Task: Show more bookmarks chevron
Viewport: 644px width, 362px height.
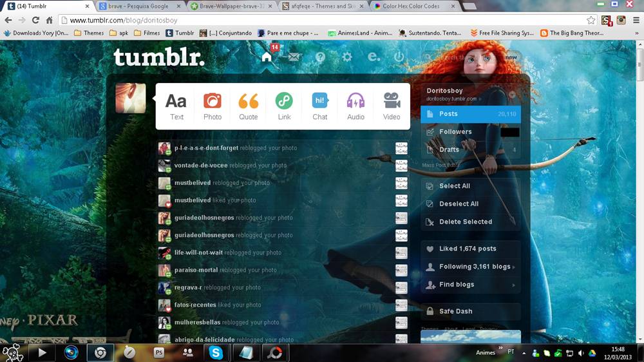Action: [637, 33]
